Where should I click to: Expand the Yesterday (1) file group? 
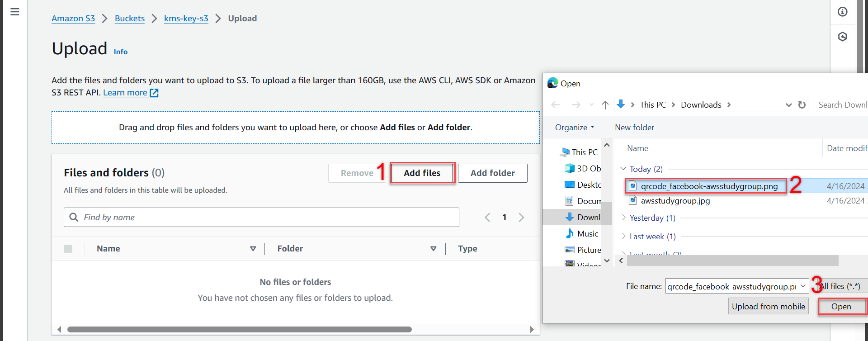coord(624,218)
